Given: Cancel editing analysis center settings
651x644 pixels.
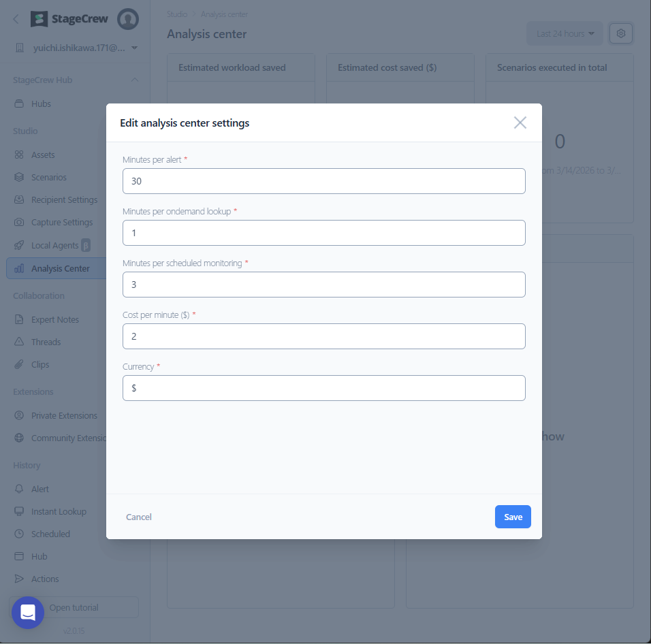Looking at the screenshot, I should point(139,517).
